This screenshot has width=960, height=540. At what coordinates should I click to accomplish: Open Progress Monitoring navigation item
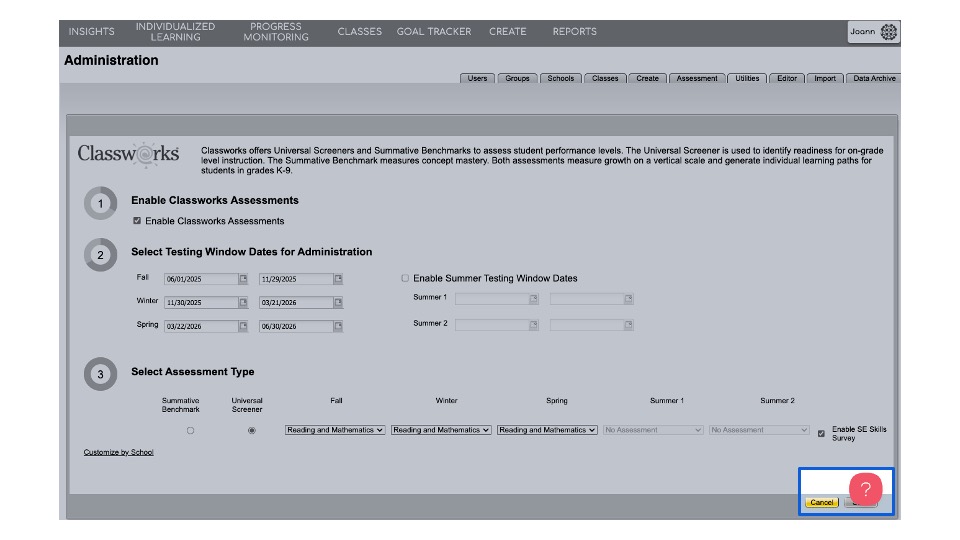click(276, 32)
